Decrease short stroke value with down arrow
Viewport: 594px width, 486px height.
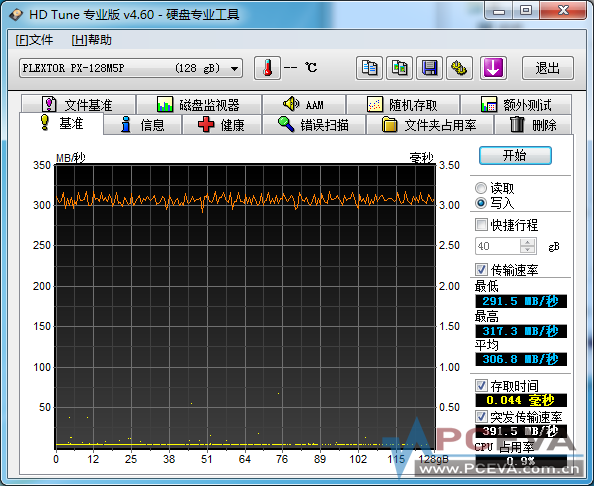point(527,250)
